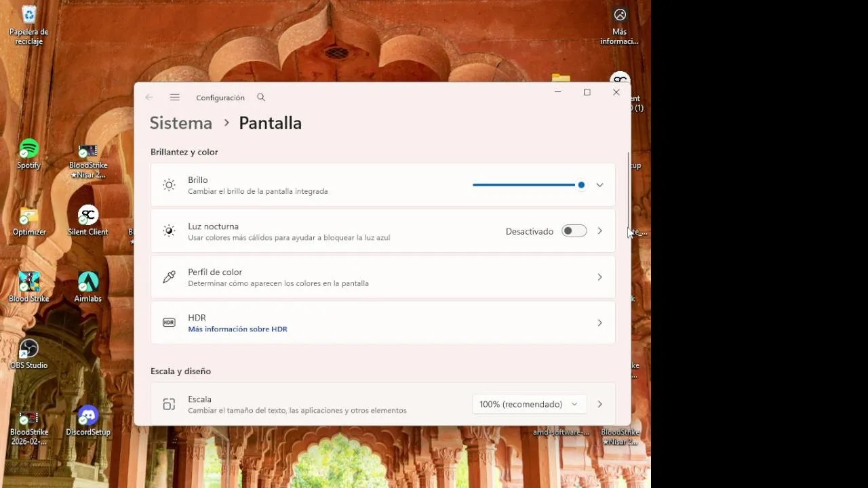The width and height of the screenshot is (868, 488).
Task: Minimize the Configuración window
Action: pos(557,92)
